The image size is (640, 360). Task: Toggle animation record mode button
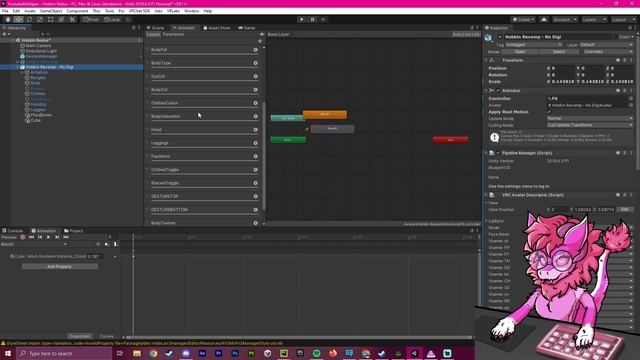click(22, 237)
